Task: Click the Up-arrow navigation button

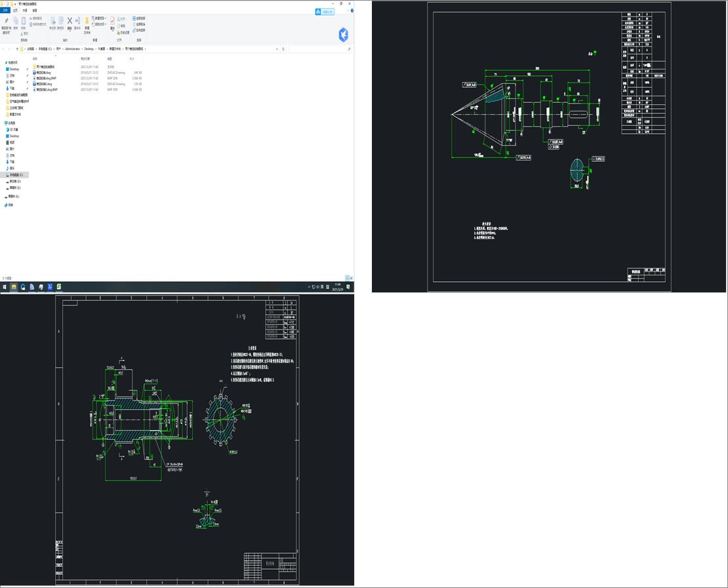Action: [17, 49]
